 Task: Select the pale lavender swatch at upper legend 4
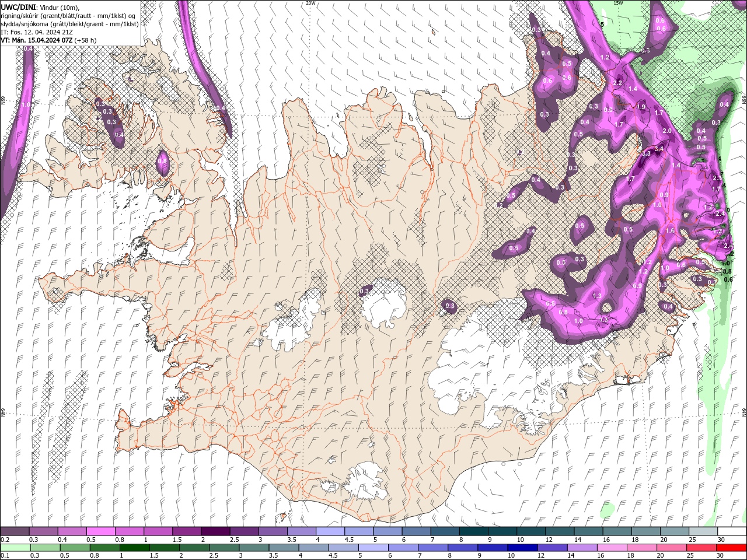(x=330, y=531)
